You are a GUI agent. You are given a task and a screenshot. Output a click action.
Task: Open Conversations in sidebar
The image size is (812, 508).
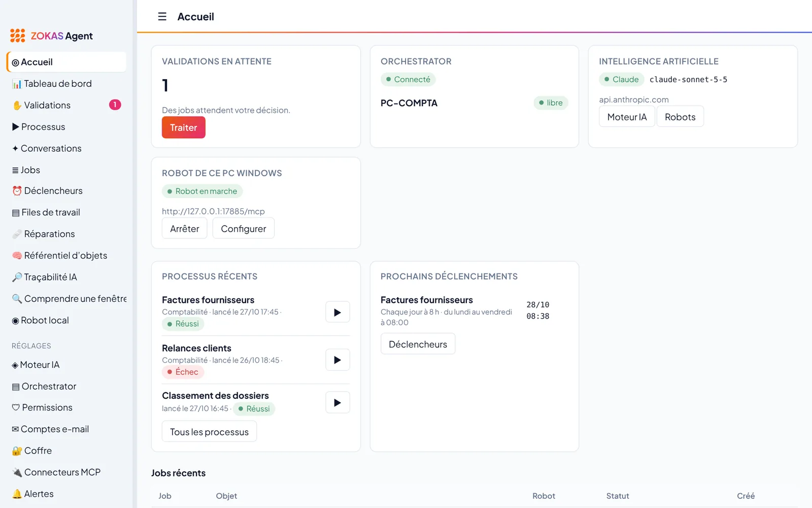pyautogui.click(x=66, y=148)
